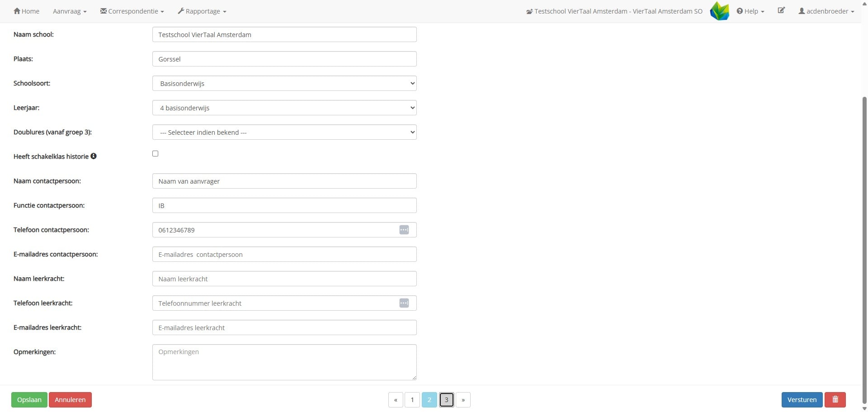Screen dimensions: 868x412
Task: Click the Naam leerkracht field
Action: click(x=284, y=279)
